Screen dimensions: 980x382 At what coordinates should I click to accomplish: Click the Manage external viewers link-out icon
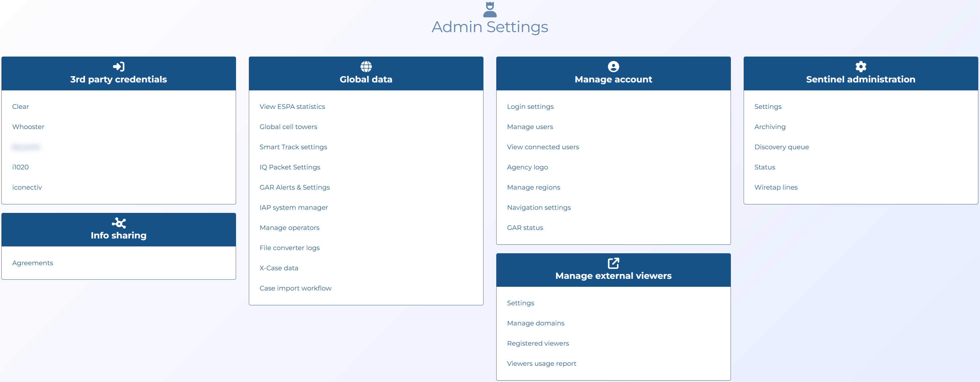[x=613, y=263]
